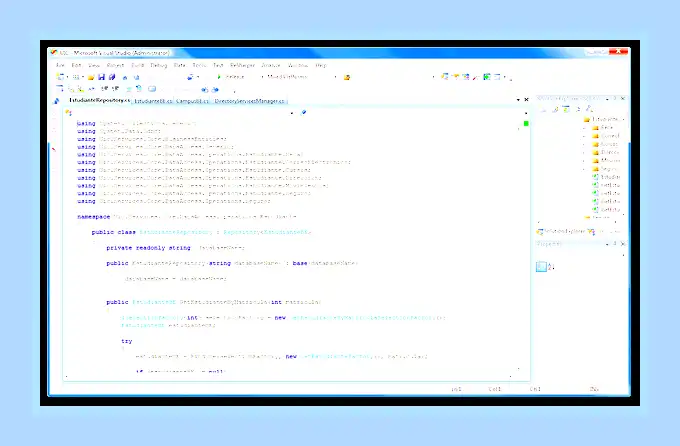Open the member selector dropdown above the code
This screenshot has width=680, height=446.
click(x=526, y=113)
